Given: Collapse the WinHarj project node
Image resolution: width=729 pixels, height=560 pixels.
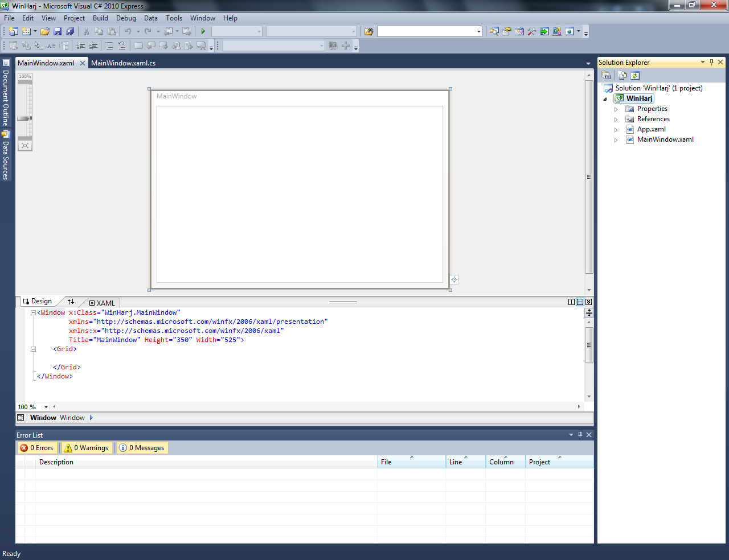Looking at the screenshot, I should [x=605, y=99].
